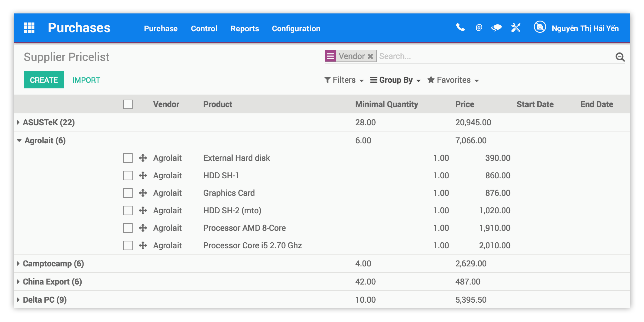The height and width of the screenshot is (322, 644).
Task: Click the chat bubble icon
Action: click(x=496, y=28)
